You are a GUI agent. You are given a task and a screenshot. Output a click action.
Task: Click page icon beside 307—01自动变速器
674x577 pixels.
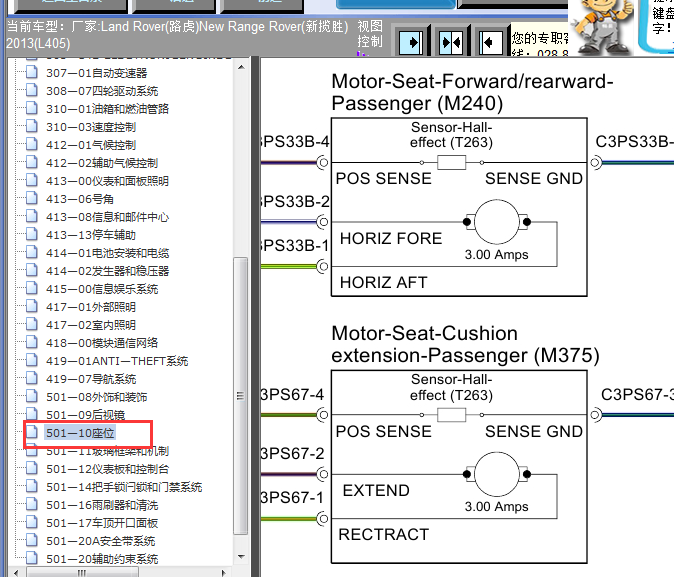(31, 72)
